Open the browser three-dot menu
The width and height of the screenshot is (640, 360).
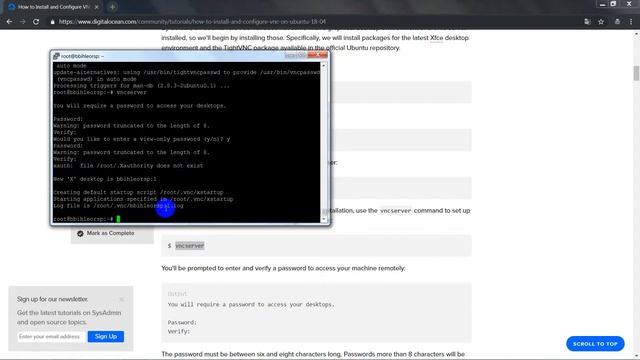click(x=631, y=22)
